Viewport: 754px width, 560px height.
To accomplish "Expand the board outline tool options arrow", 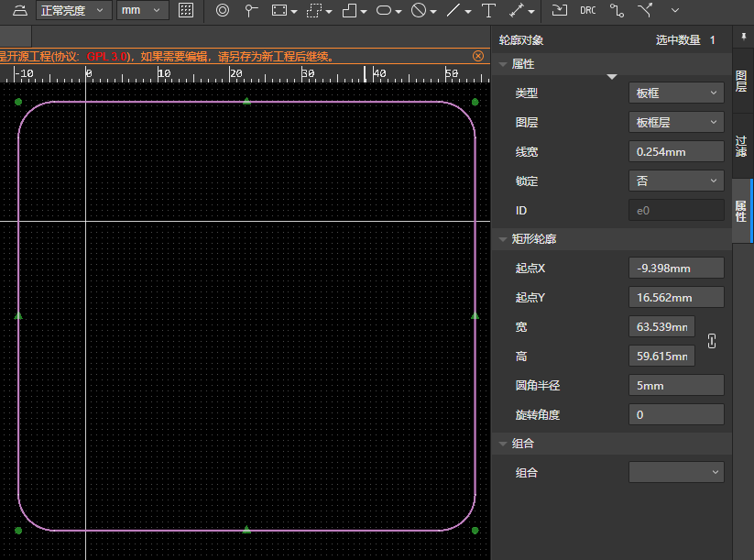I will click(364, 12).
